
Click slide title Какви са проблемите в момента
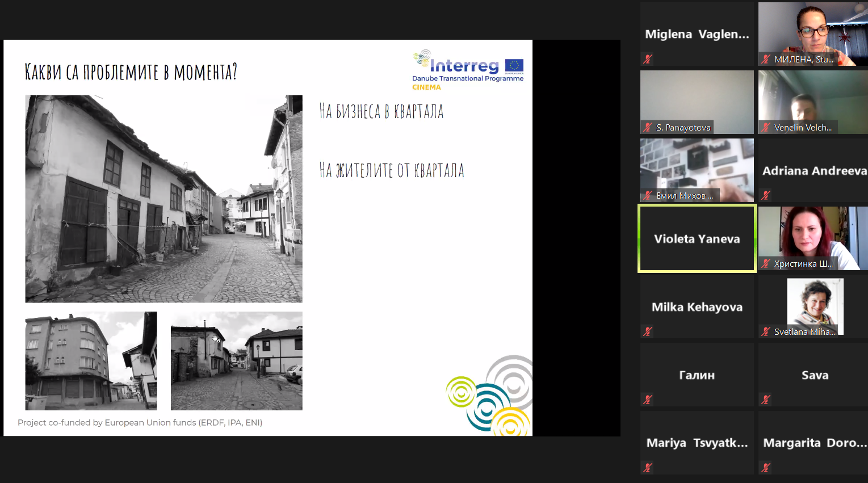tap(131, 72)
